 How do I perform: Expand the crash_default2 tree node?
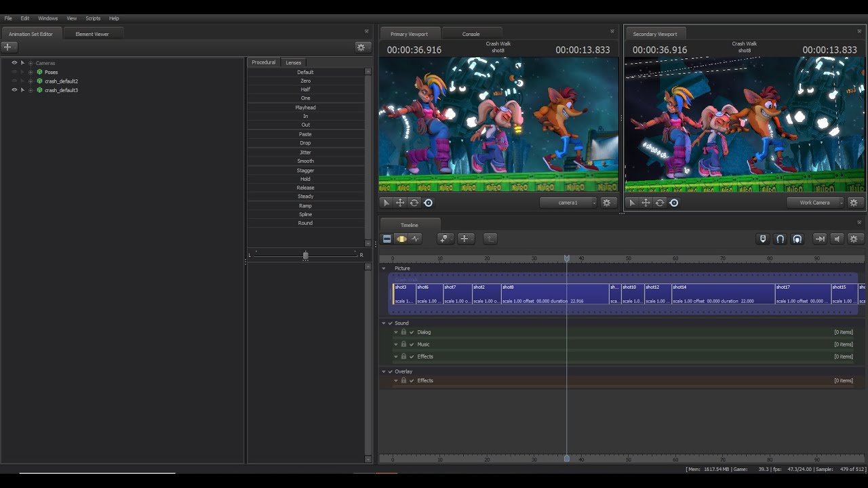click(x=31, y=81)
